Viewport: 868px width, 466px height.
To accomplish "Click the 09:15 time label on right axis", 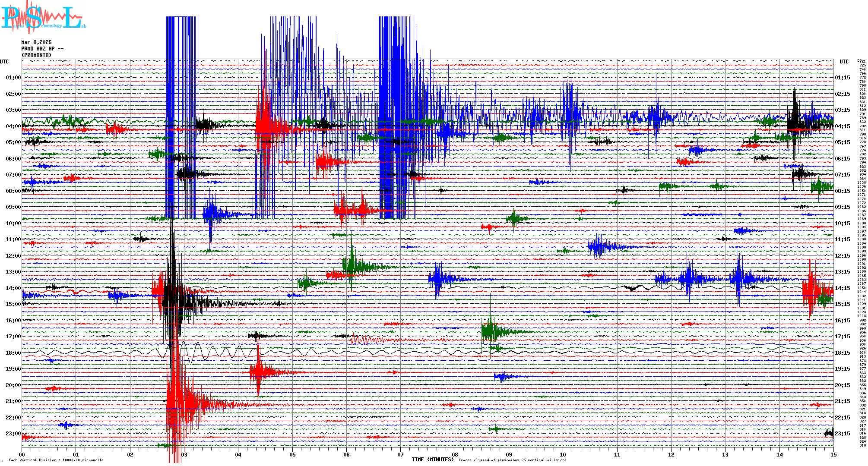I will pos(842,207).
